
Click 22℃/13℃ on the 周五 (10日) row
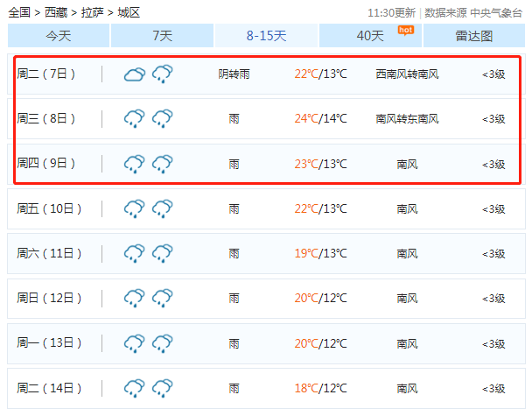pos(320,208)
